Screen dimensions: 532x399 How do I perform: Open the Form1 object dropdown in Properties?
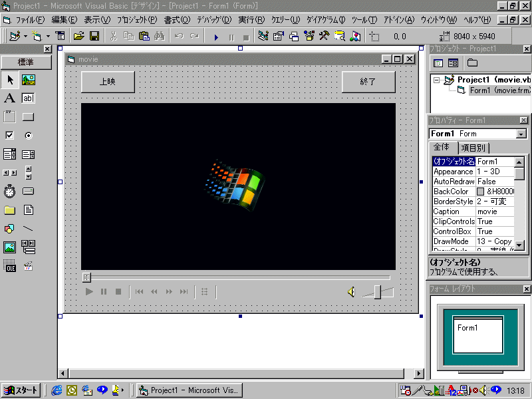coord(521,134)
